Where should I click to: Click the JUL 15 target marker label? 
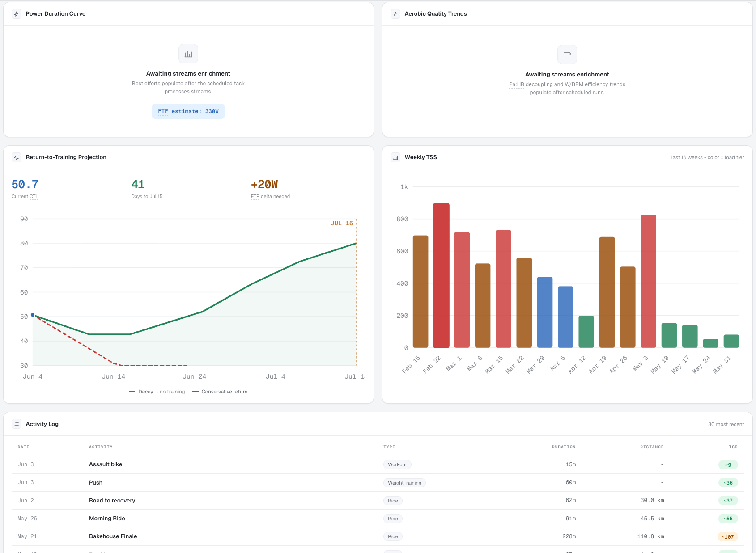(342, 223)
